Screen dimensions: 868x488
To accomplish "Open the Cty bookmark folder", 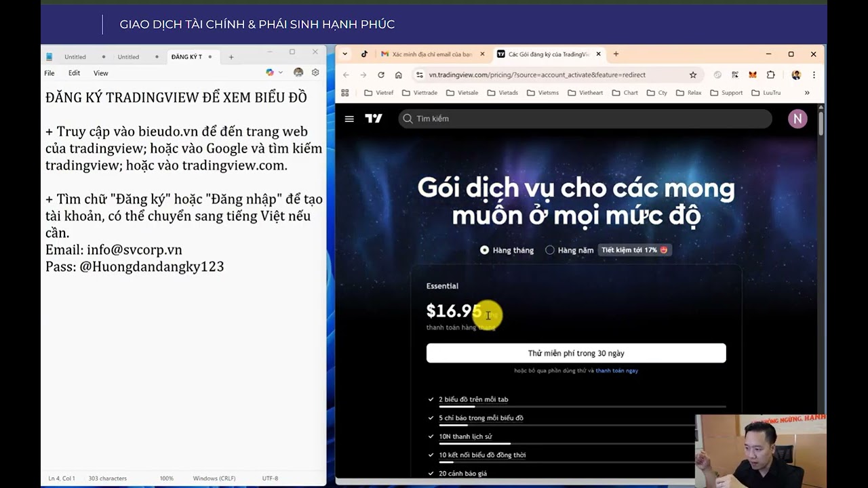I will point(656,93).
